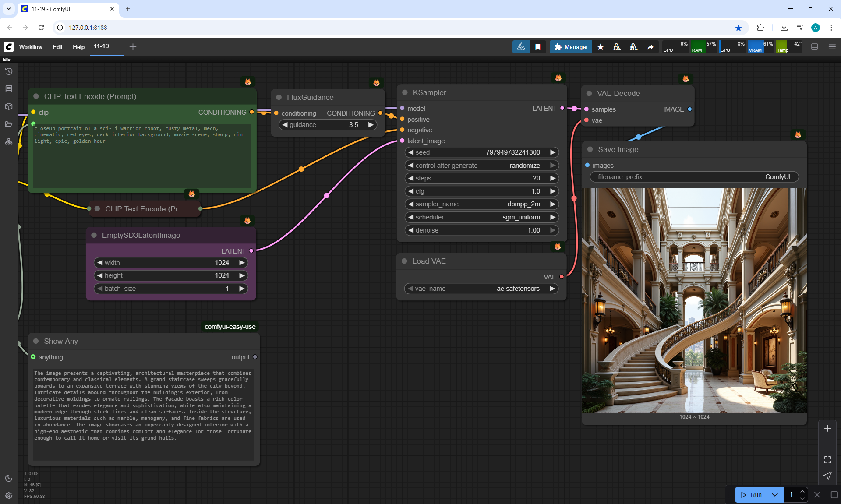The height and width of the screenshot is (504, 841).
Task: Open settings gear in sidebar
Action: [x=9, y=496]
